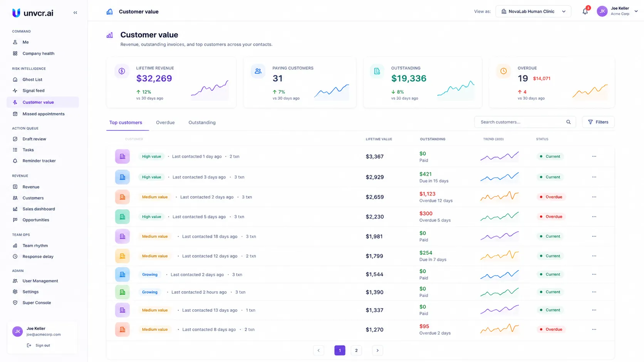Click the Lifetime Revenue dollar icon

point(122,71)
